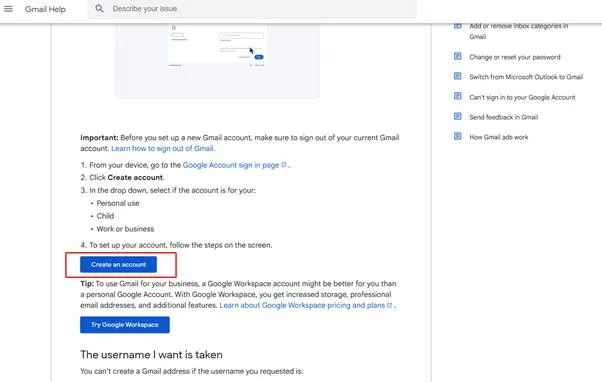
Task: Open 'How Gmail ads work' article
Action: 498,137
